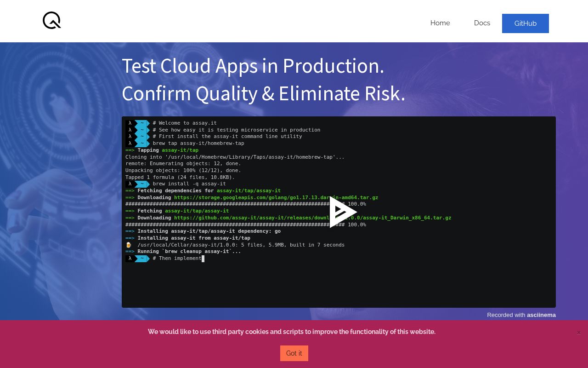Viewport: 588px width, 368px height.
Task: Dismiss the cookie banner with the ×
Action: (x=578, y=332)
